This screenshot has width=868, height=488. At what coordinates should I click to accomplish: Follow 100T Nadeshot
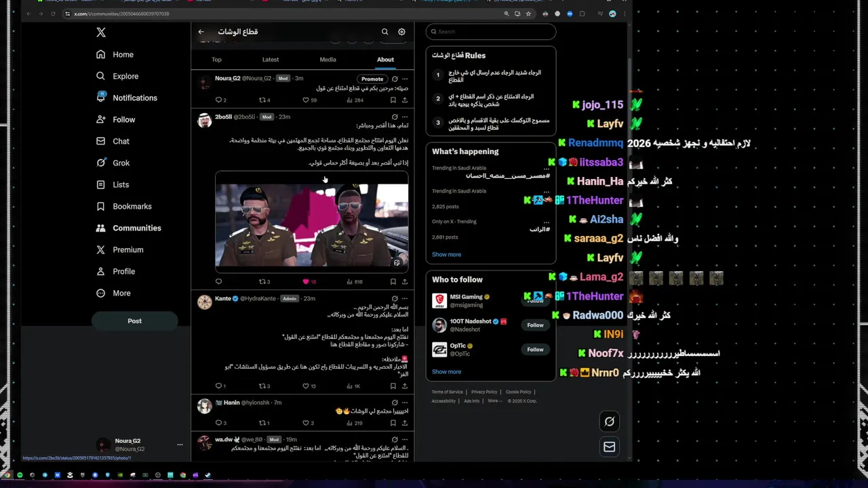pyautogui.click(x=535, y=325)
